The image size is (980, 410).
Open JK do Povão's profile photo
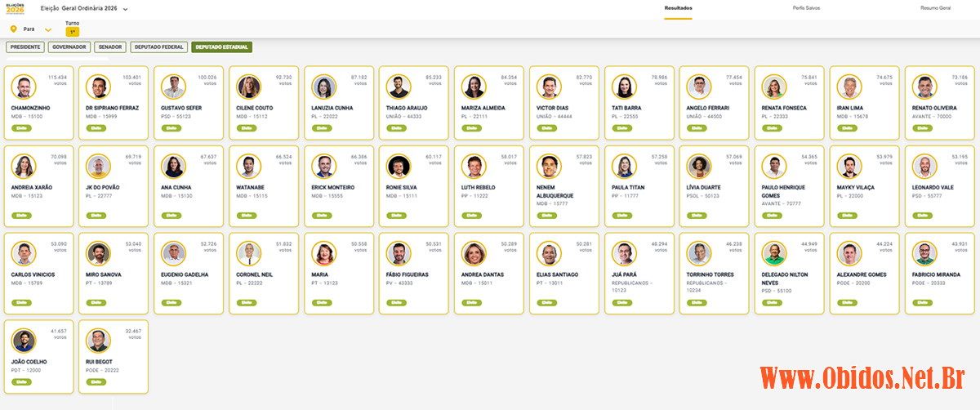pyautogui.click(x=98, y=166)
